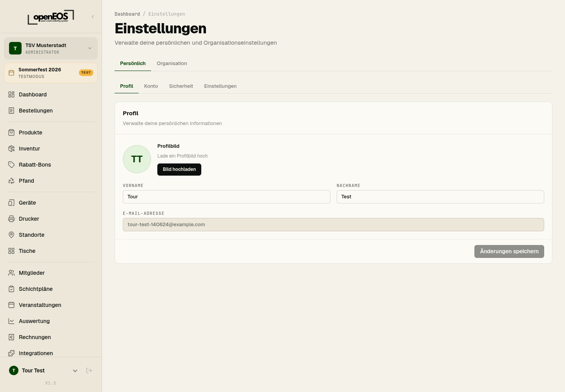Click the Bild hochladen button
The image size is (565, 392).
click(x=179, y=169)
